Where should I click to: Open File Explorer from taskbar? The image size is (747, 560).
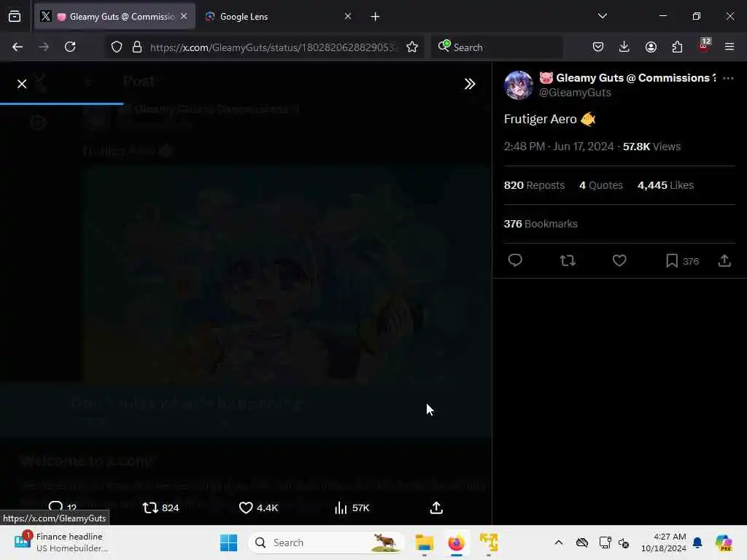click(424, 542)
